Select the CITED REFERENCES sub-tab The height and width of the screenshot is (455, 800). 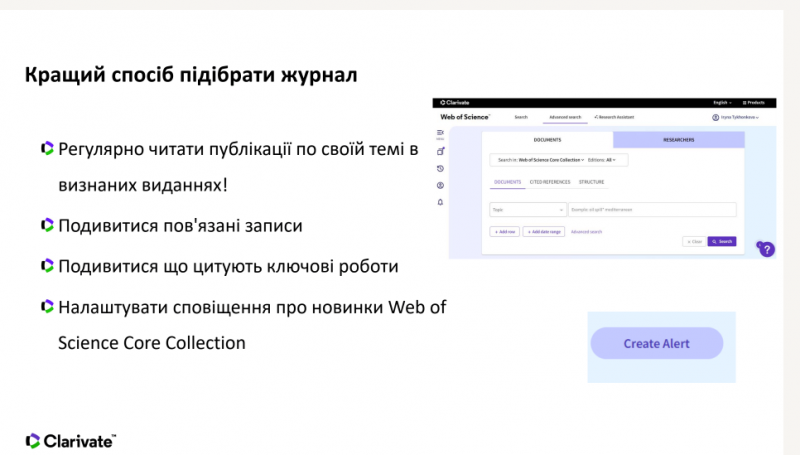coord(550,182)
